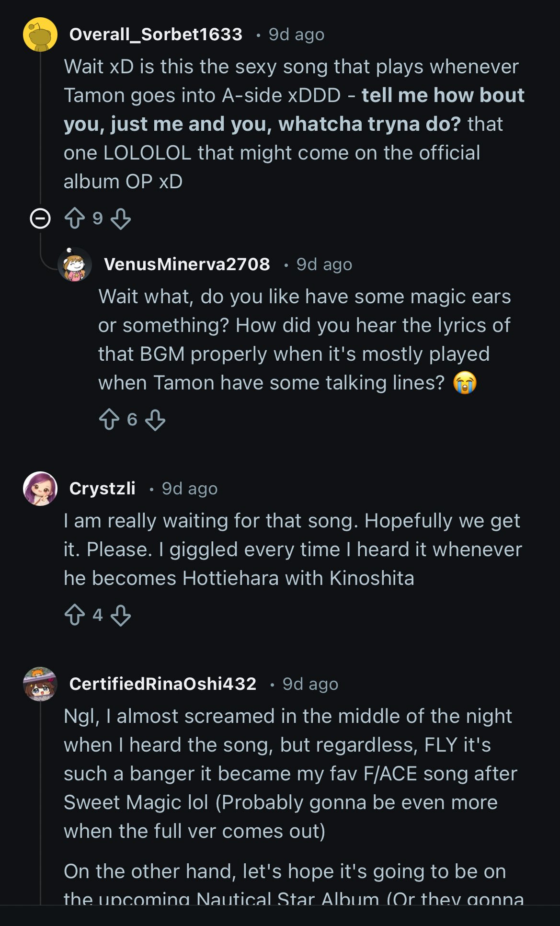
Task: Click the 9d ago timestamp on Crystzli's comment
Action: [x=190, y=489]
